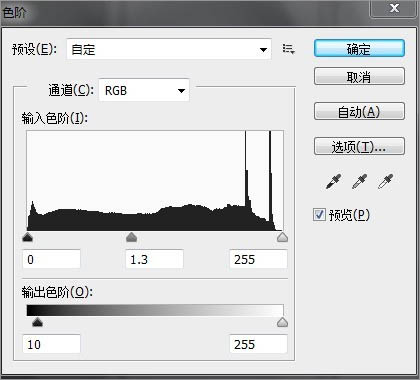Image resolution: width=420 pixels, height=380 pixels.
Task: Click the 通道(C): label
Action: 71,90
